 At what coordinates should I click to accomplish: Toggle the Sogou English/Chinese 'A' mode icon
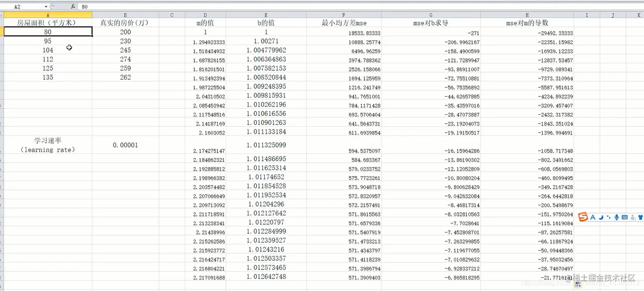point(593,217)
